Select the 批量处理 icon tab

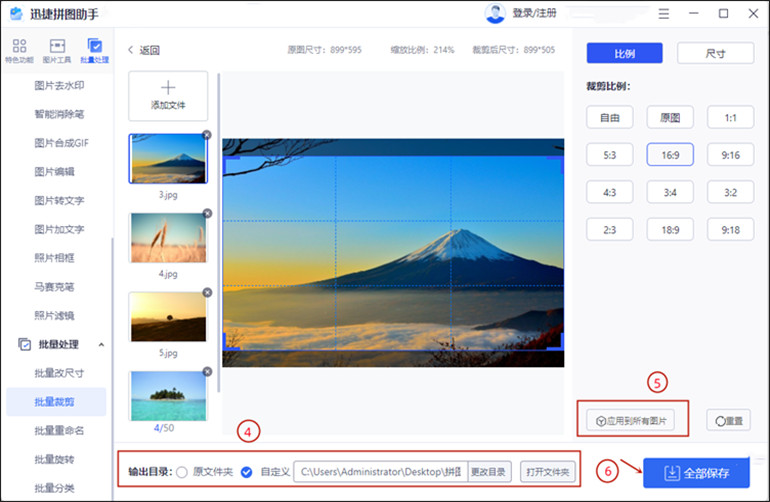pos(94,51)
